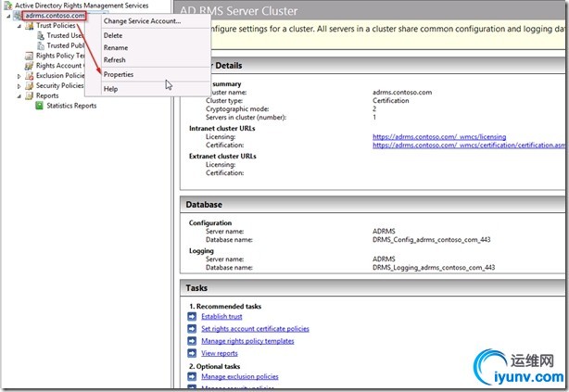The height and width of the screenshot is (392, 569).
Task: Click the adrms.contoso.com server icon
Action: (x=18, y=16)
